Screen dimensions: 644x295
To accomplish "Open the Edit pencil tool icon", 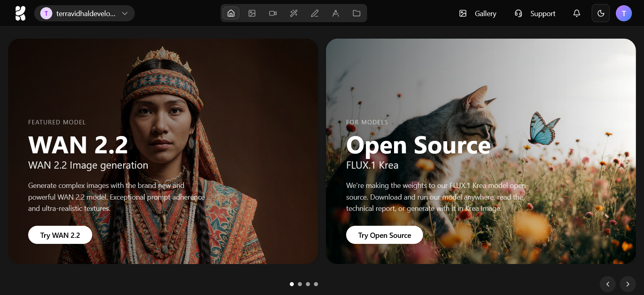I will 315,13.
